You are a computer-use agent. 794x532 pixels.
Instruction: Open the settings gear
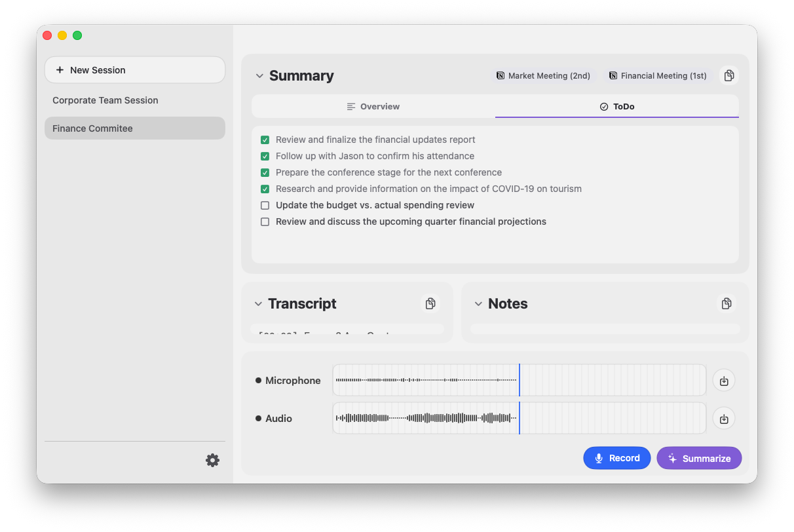(x=212, y=460)
